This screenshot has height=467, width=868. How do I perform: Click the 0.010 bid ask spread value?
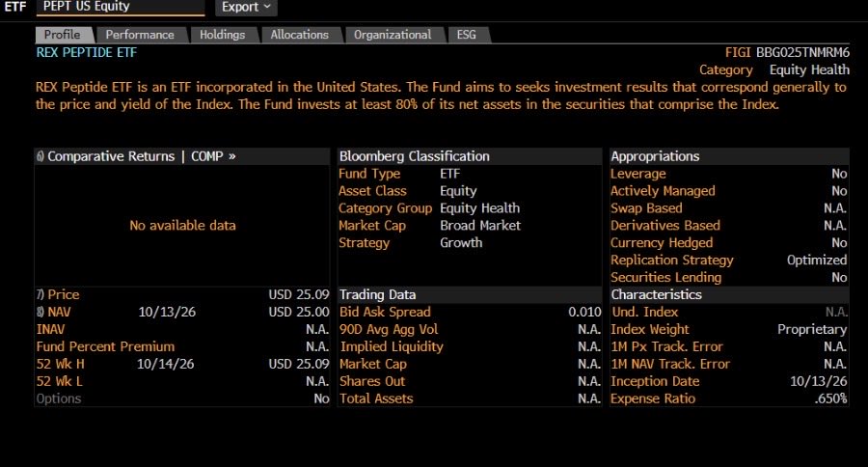[x=584, y=312]
